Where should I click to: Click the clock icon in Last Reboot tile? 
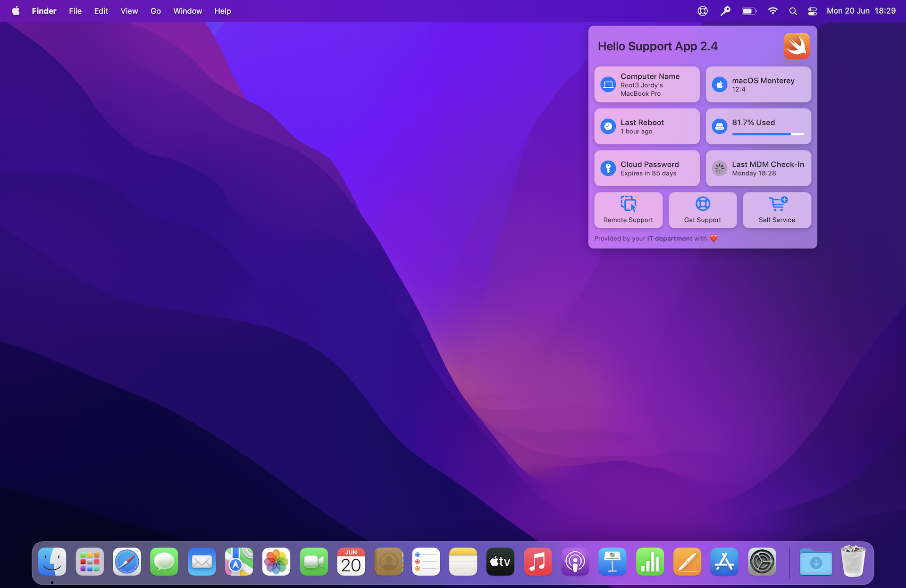pos(608,126)
